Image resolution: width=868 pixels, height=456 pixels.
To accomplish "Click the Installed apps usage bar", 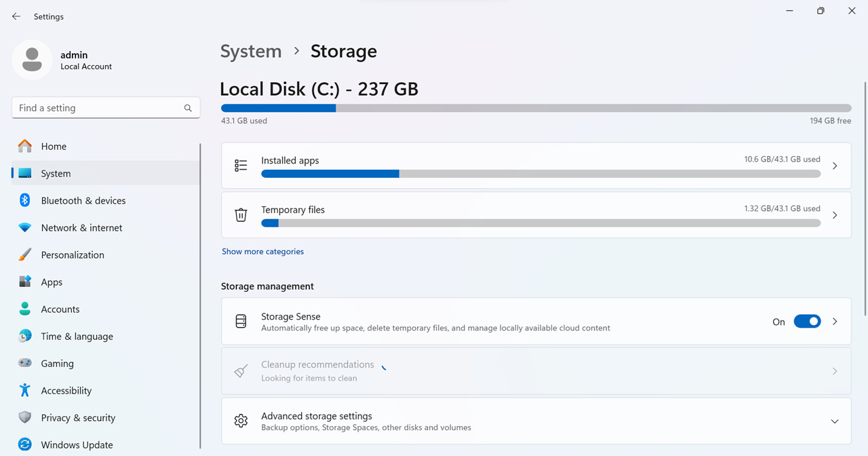I will 540,174.
